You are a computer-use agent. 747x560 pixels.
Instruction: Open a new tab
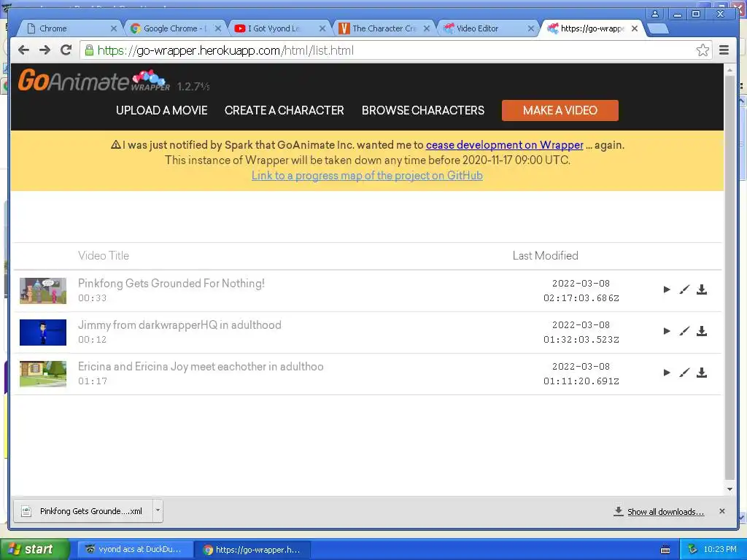point(658,29)
